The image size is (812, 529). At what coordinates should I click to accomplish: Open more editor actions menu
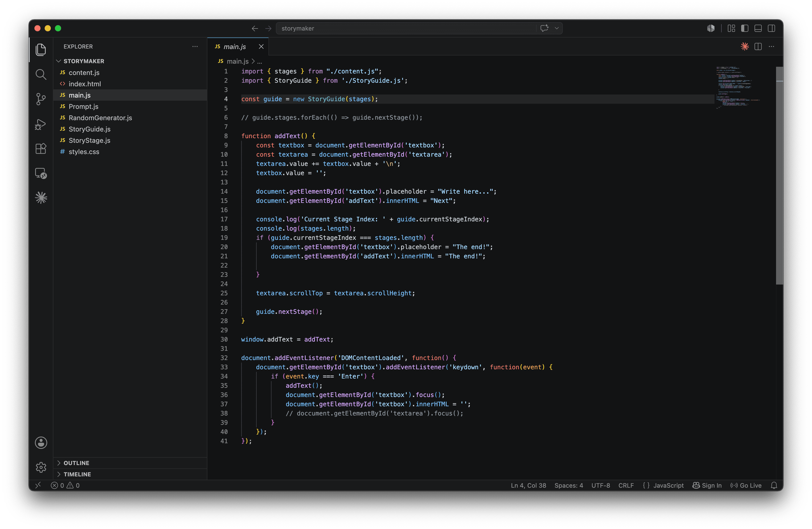click(771, 46)
